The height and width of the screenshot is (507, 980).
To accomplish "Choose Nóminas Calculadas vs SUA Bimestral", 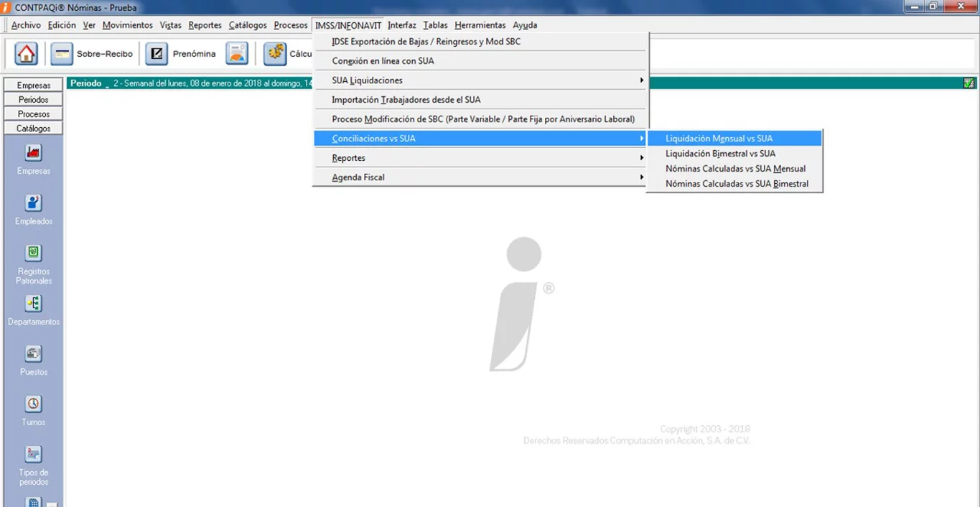I will pos(737,184).
